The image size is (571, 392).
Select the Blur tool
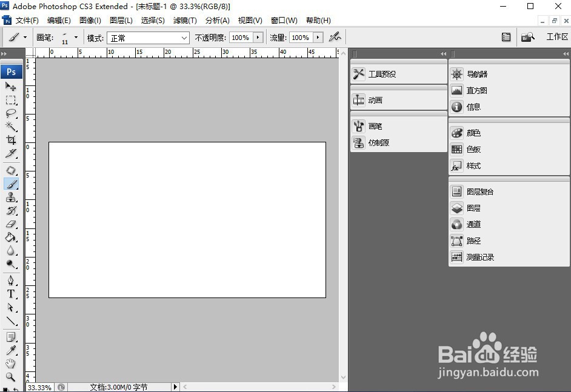(11, 250)
